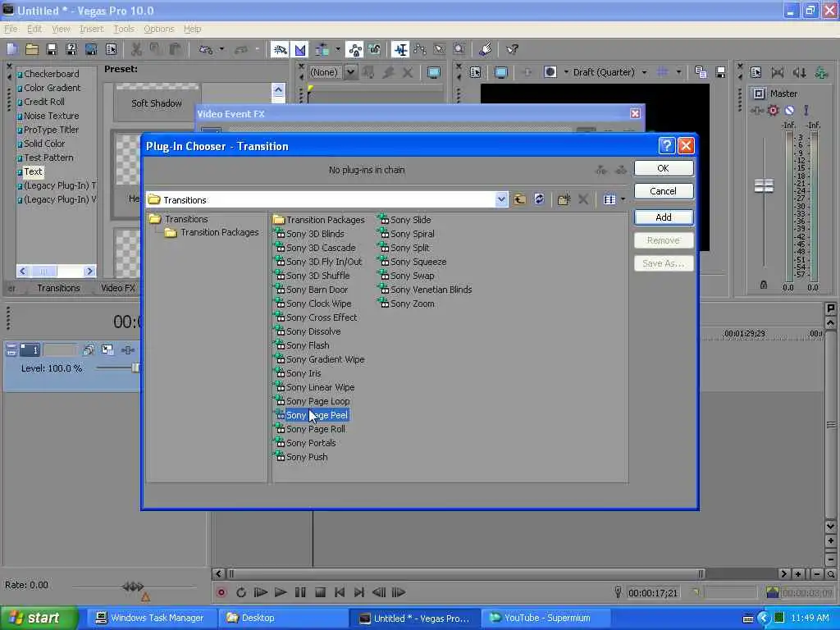
Task: Select the Normal Edit tool
Action: tap(400, 49)
